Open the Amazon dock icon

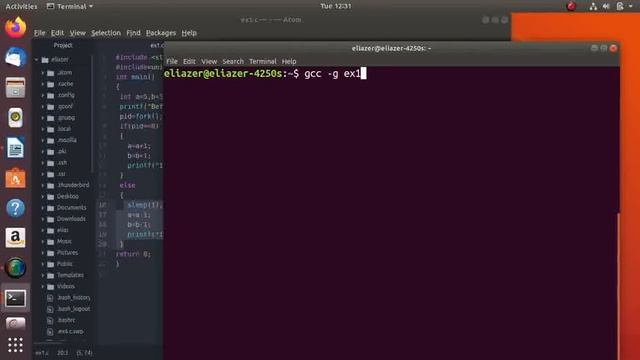[16, 238]
